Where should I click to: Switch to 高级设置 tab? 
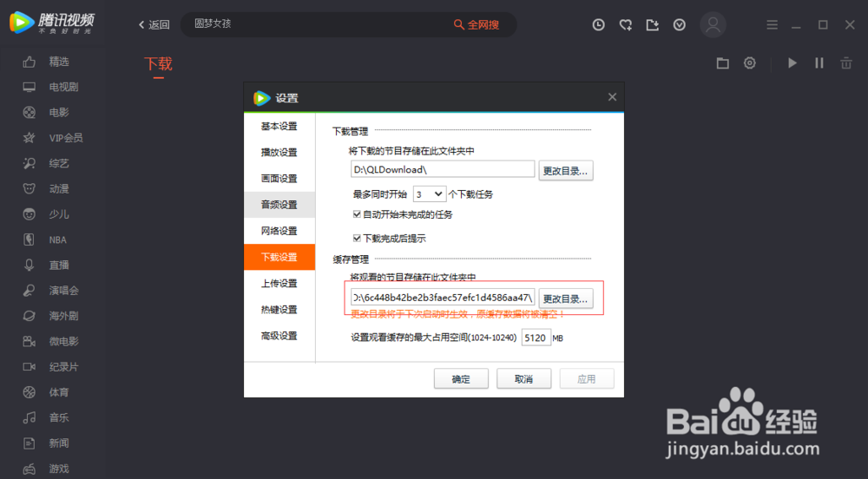coord(279,336)
